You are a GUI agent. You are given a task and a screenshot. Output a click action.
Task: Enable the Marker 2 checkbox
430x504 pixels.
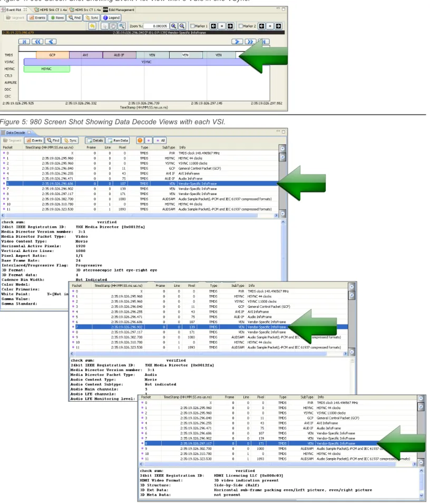[240, 26]
